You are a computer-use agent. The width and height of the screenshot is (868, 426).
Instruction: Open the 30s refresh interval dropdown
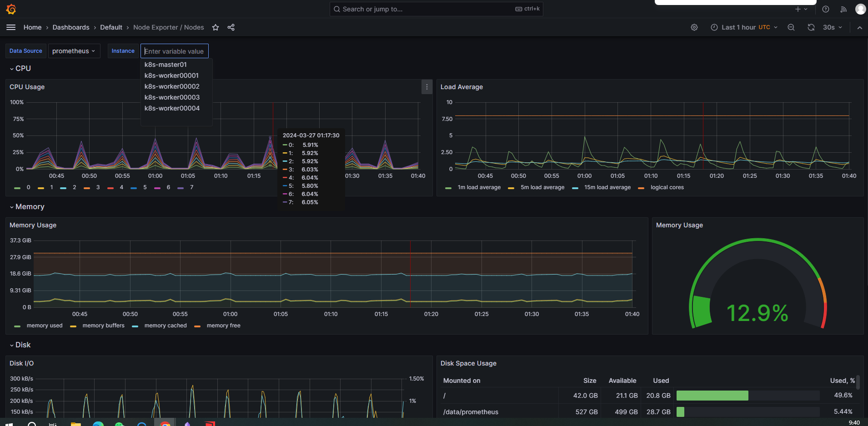[x=833, y=27]
